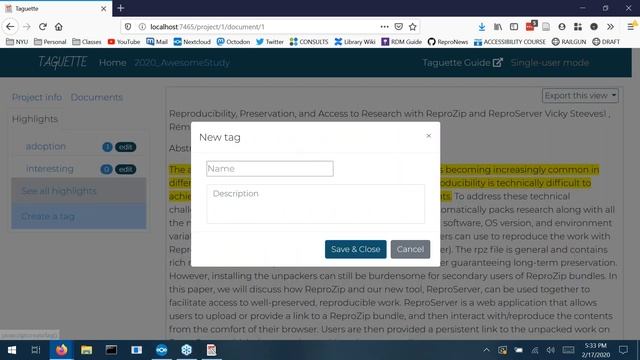Click See all highlights

coord(79,191)
